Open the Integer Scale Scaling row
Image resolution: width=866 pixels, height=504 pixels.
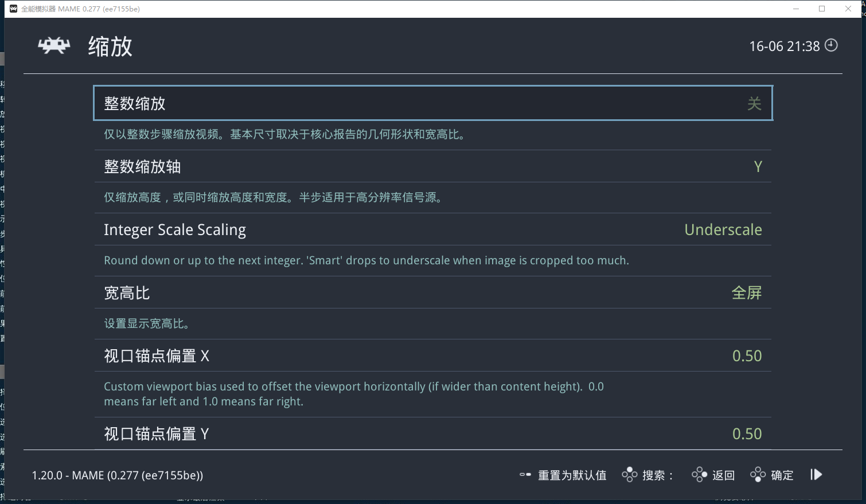coord(433,229)
